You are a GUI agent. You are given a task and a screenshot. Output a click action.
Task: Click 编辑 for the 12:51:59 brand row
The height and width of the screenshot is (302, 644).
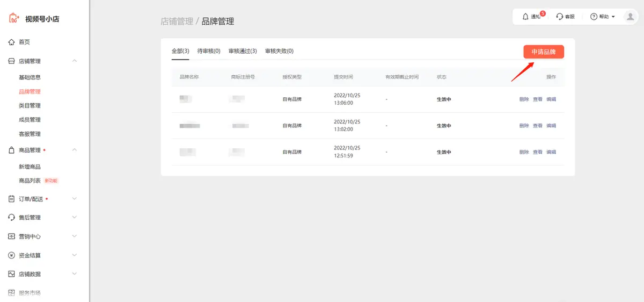pos(551,152)
